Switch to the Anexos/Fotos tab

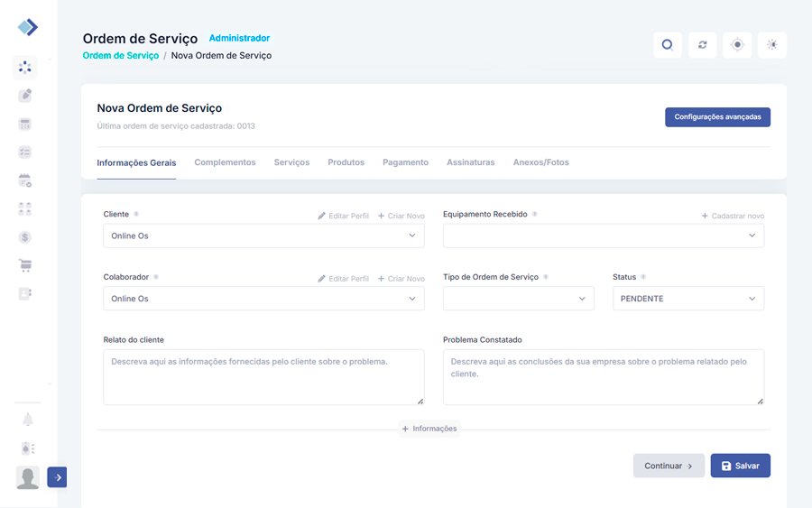pyautogui.click(x=540, y=162)
